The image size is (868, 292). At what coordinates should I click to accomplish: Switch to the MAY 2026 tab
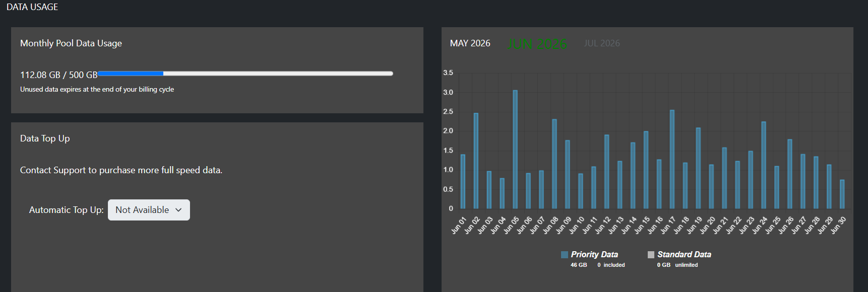tap(470, 43)
